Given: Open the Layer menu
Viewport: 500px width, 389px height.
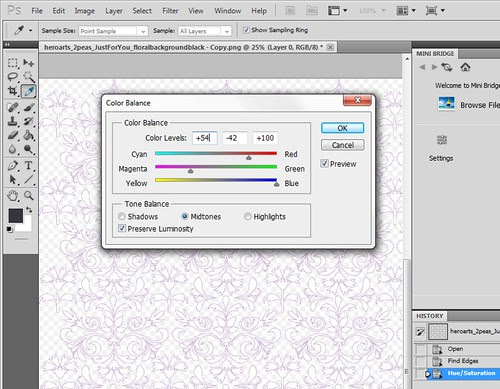Looking at the screenshot, I should (114, 11).
